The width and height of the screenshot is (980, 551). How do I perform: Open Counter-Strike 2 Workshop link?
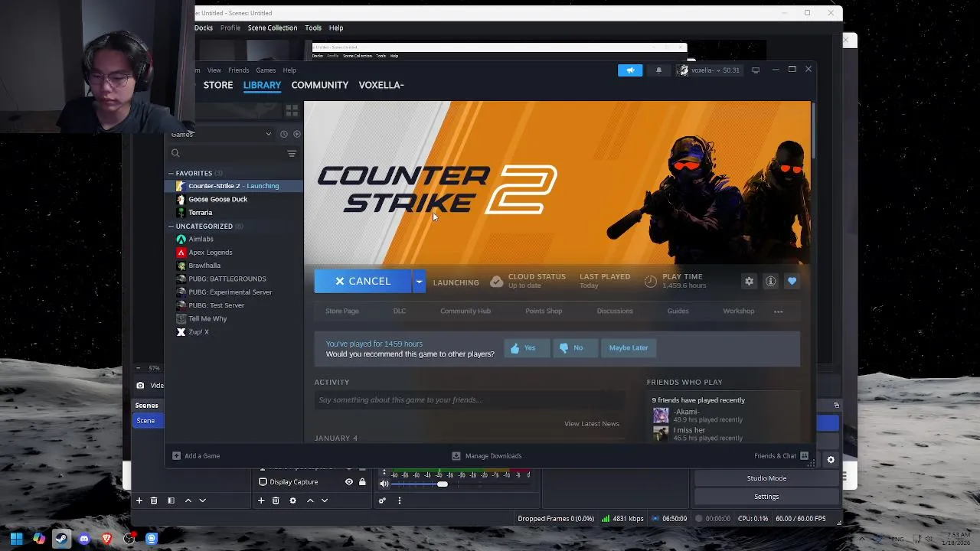click(x=739, y=311)
